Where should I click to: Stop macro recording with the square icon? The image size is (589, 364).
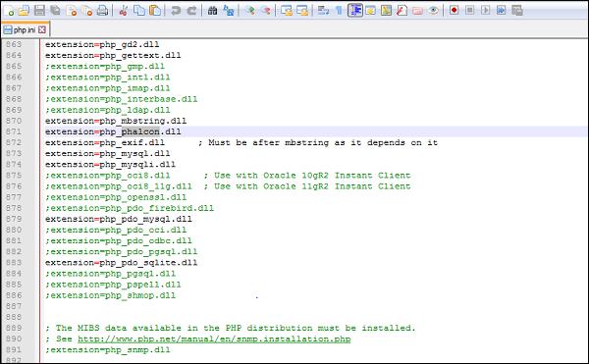469,10
